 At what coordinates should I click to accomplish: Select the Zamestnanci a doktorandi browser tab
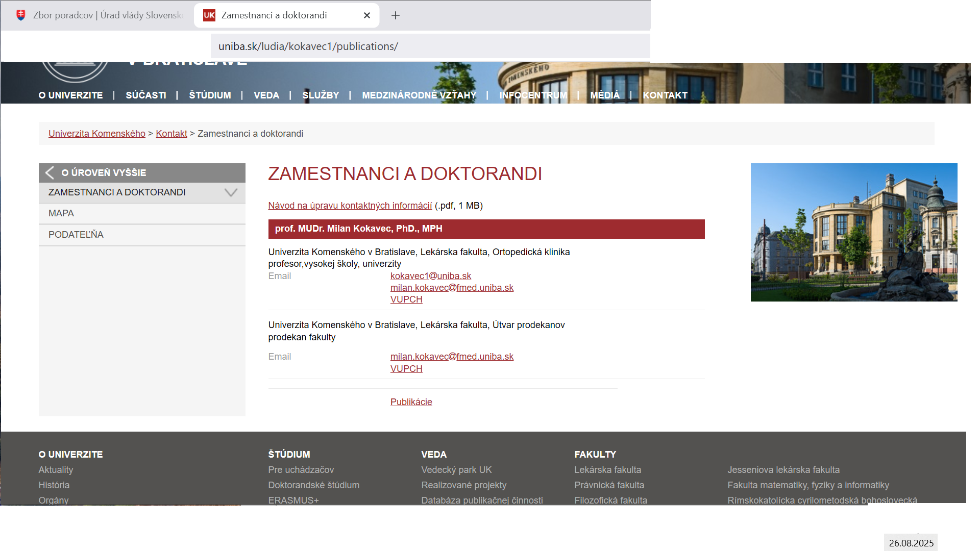pos(286,15)
